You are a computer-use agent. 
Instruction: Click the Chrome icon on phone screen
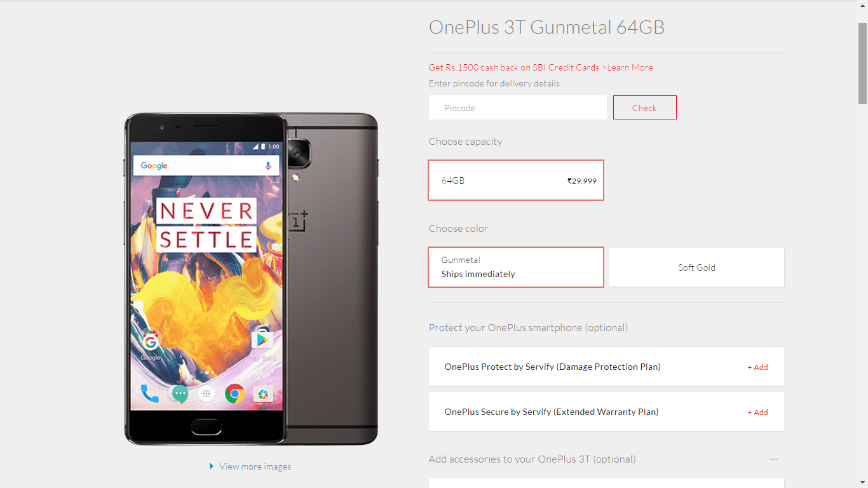click(234, 395)
